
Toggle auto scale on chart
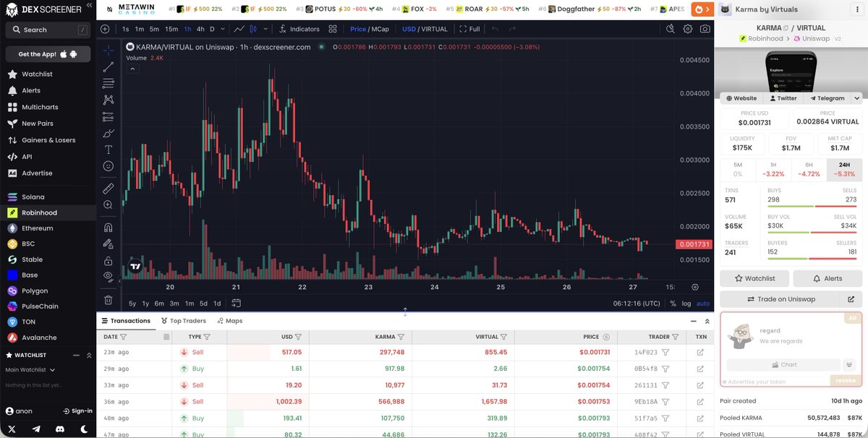[x=703, y=304]
